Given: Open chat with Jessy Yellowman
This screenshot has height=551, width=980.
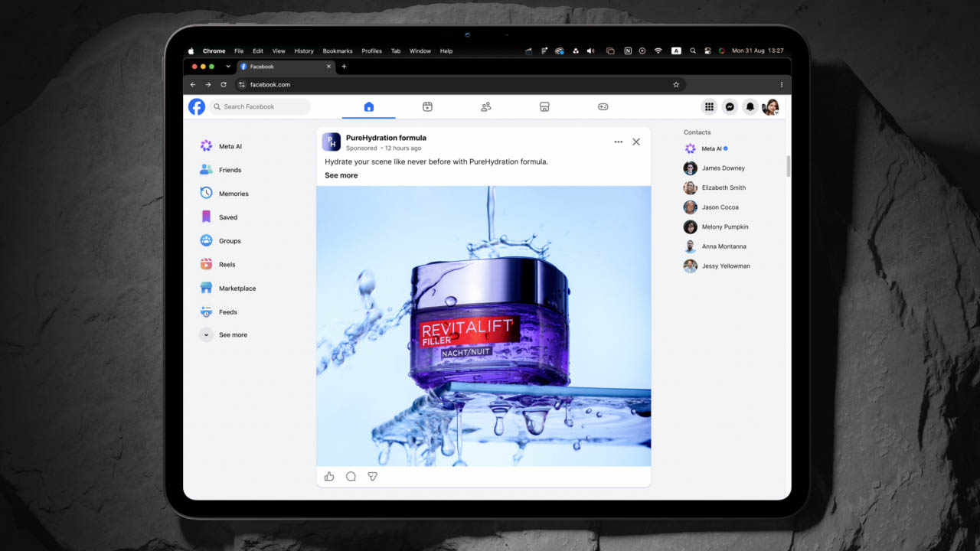Looking at the screenshot, I should tap(717, 266).
